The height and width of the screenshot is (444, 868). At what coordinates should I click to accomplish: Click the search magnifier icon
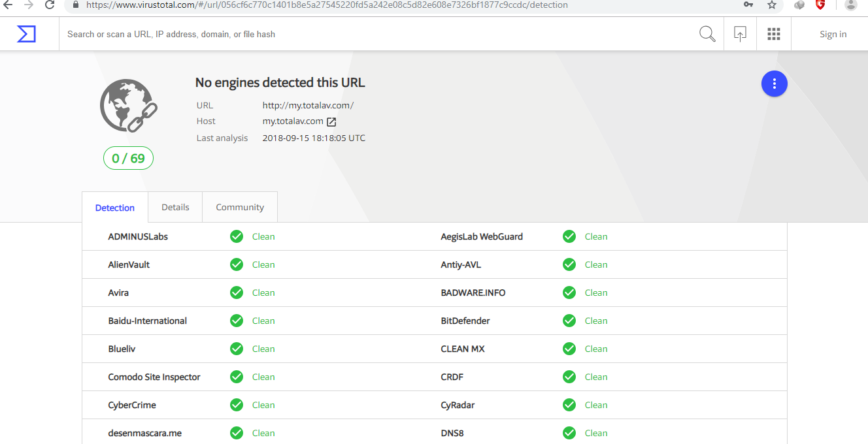pos(707,34)
